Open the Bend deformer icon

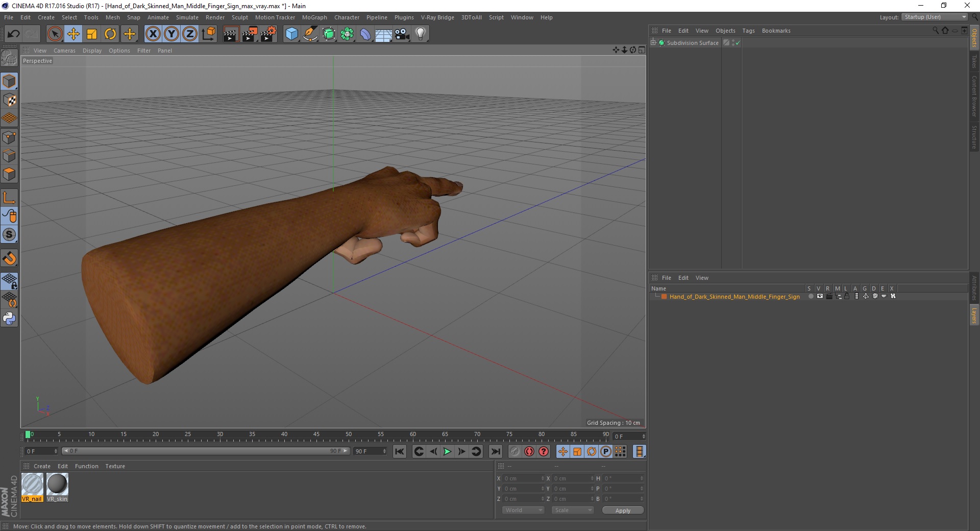(x=366, y=34)
